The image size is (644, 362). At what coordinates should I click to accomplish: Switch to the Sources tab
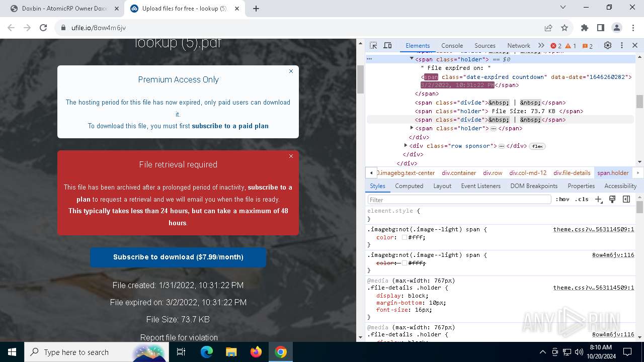[x=485, y=45]
